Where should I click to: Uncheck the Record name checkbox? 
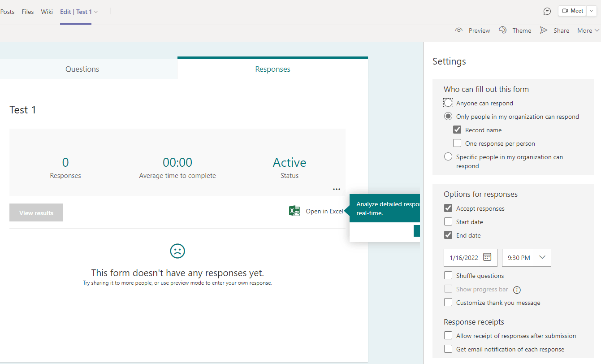[457, 130]
